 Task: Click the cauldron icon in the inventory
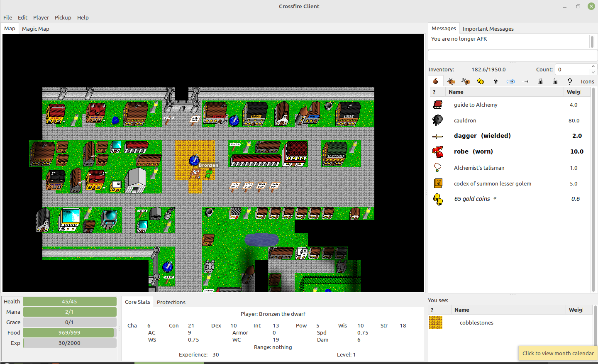pos(437,120)
